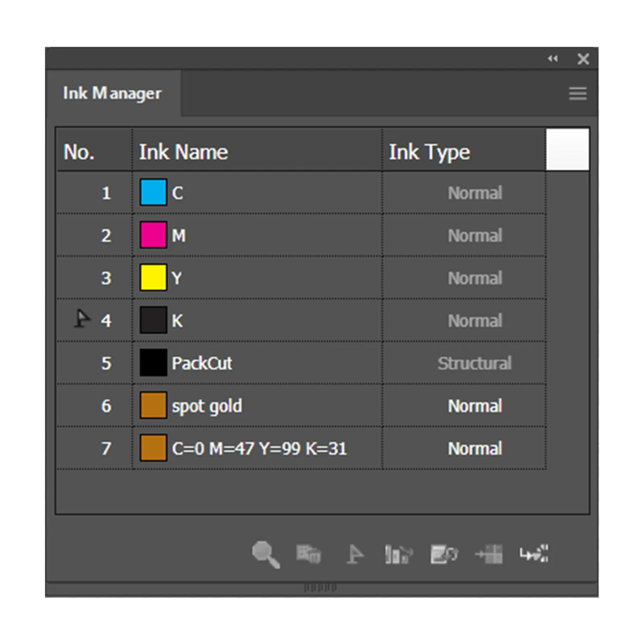Click the Normal ink type for ink M
This screenshot has height=644, width=644.
(x=475, y=235)
